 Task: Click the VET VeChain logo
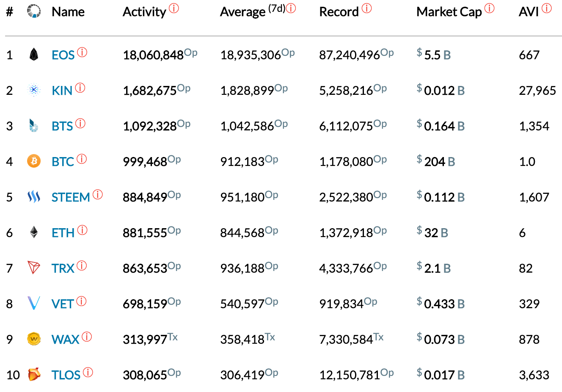[34, 304]
